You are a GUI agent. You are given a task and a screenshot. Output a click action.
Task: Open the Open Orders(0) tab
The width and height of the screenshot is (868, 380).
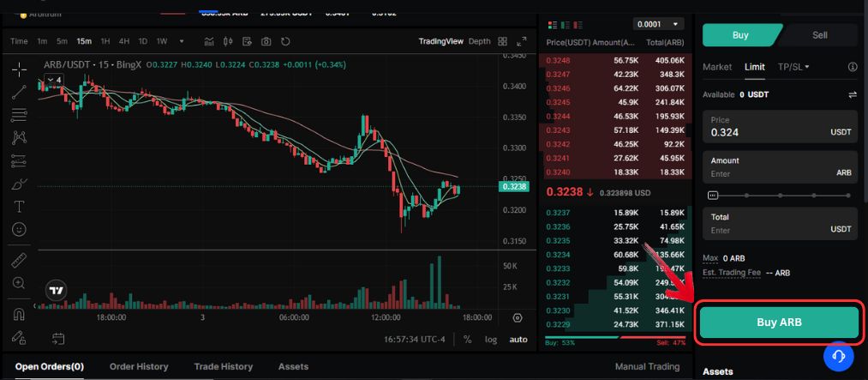pyautogui.click(x=50, y=367)
